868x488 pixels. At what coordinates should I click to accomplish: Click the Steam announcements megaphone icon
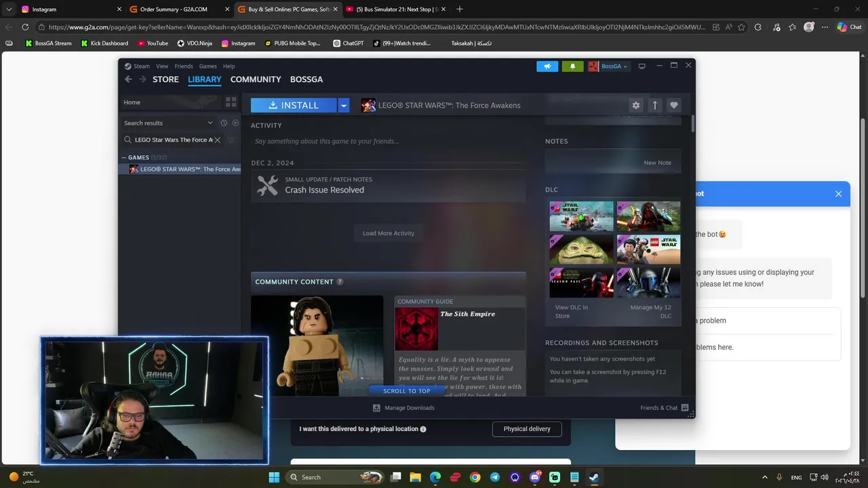tap(547, 66)
